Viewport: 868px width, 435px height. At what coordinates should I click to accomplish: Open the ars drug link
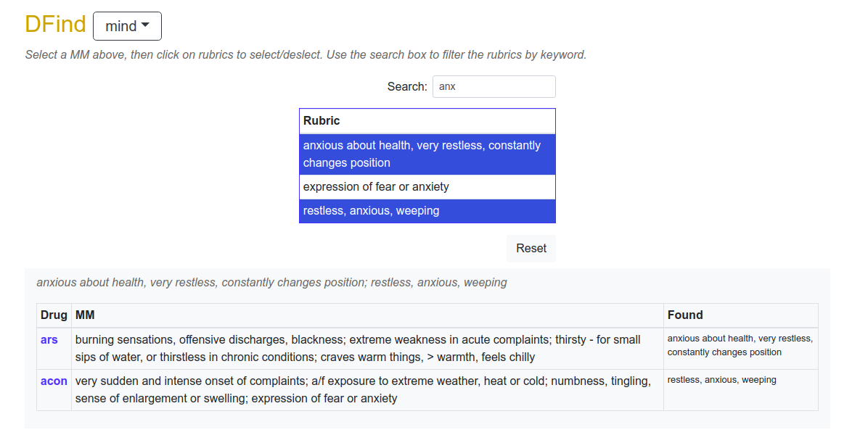[49, 340]
